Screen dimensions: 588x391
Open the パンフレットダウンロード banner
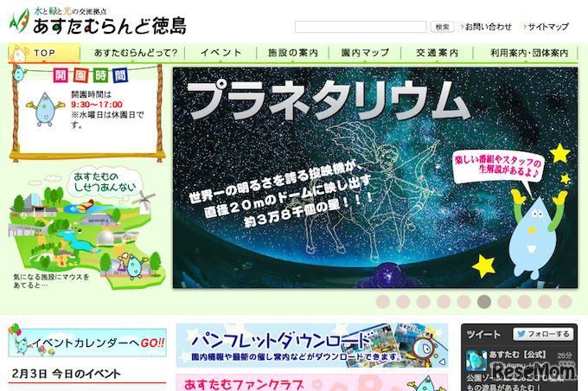coord(312,345)
